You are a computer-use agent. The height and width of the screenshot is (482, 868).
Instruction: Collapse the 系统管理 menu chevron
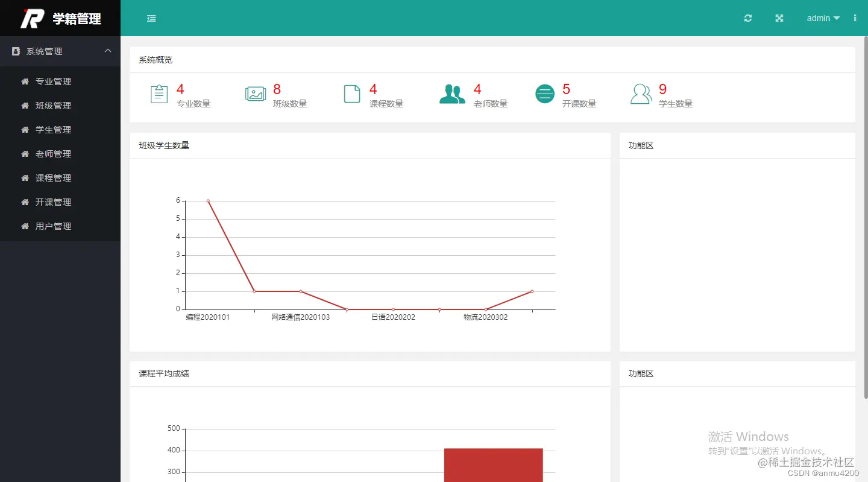108,51
